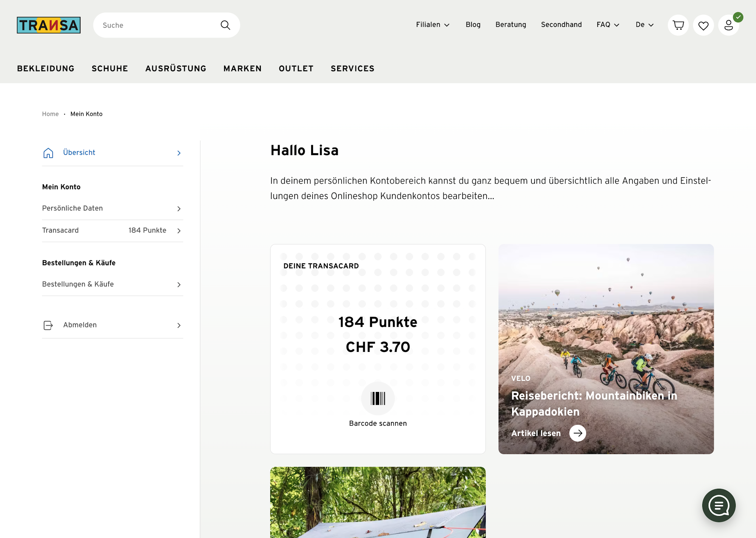Click the search magnifier icon

(x=225, y=25)
